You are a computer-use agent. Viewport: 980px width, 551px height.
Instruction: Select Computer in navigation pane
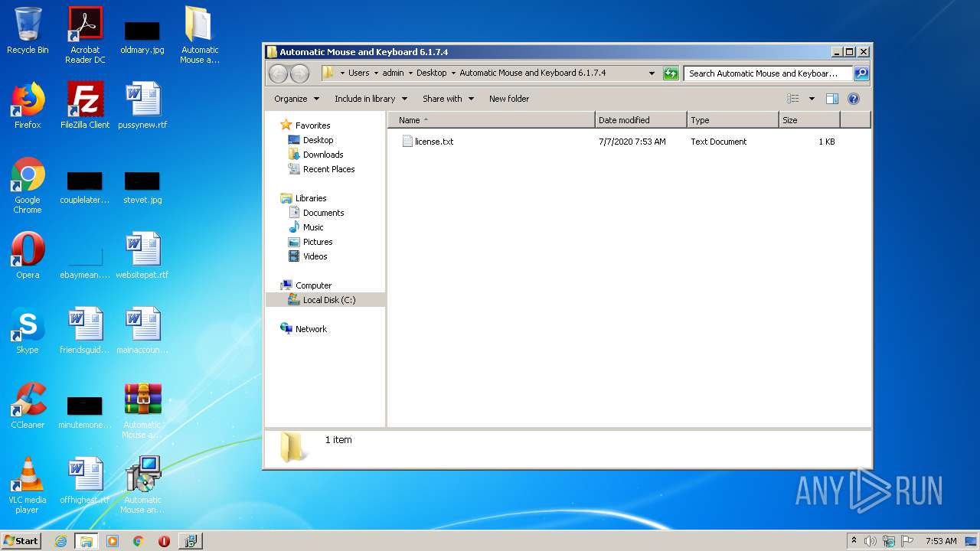coord(313,285)
